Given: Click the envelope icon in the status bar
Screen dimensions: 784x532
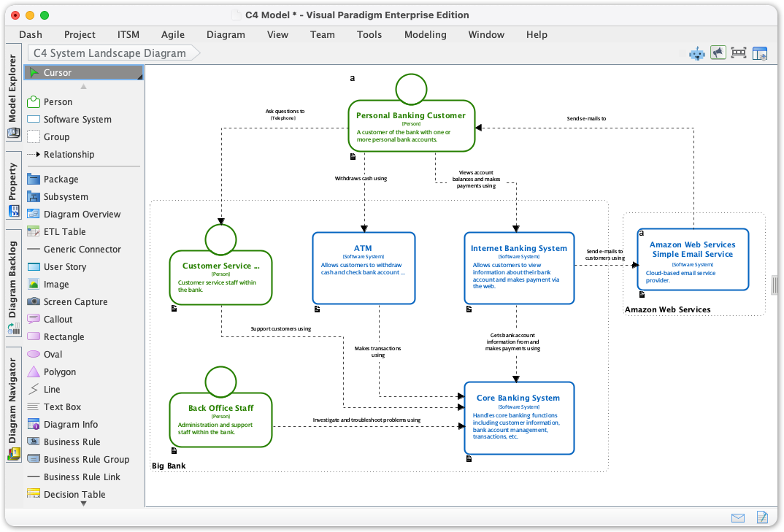Looking at the screenshot, I should tap(738, 517).
